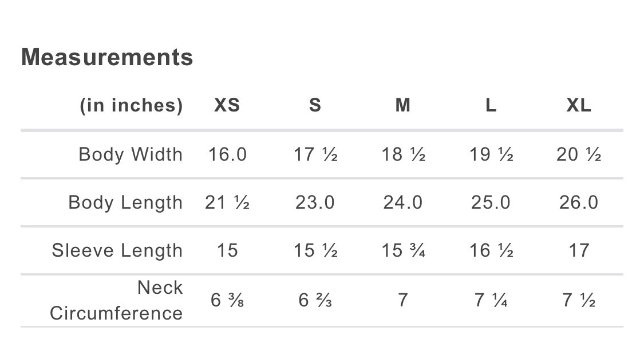
Task: Click the L Neck Circumference value 7 ¼
Action: click(491, 300)
